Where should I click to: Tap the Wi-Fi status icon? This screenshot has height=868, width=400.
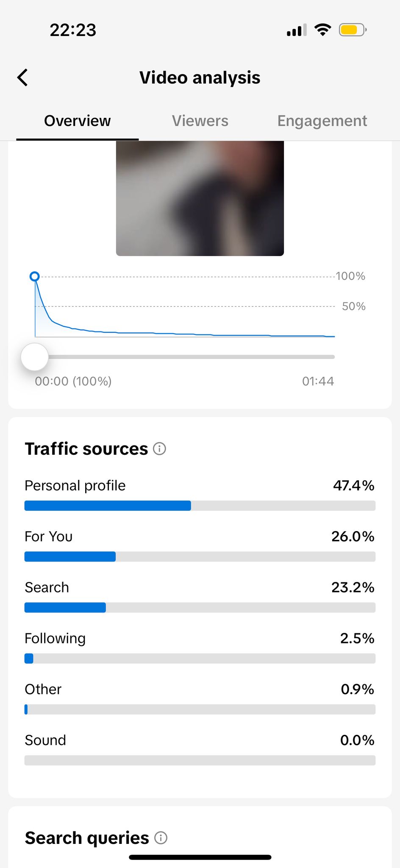pos(322,30)
